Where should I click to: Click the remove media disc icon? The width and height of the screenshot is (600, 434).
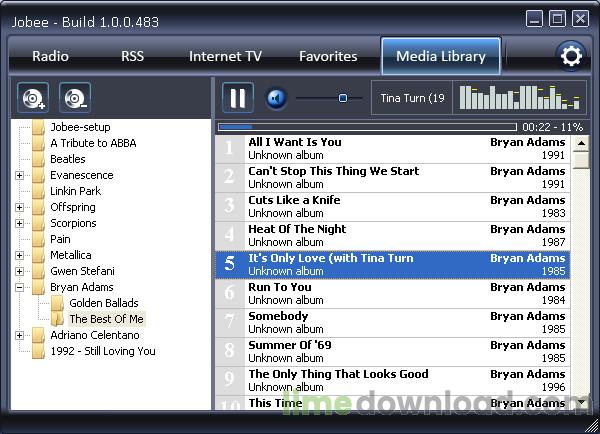pyautogui.click(x=74, y=98)
